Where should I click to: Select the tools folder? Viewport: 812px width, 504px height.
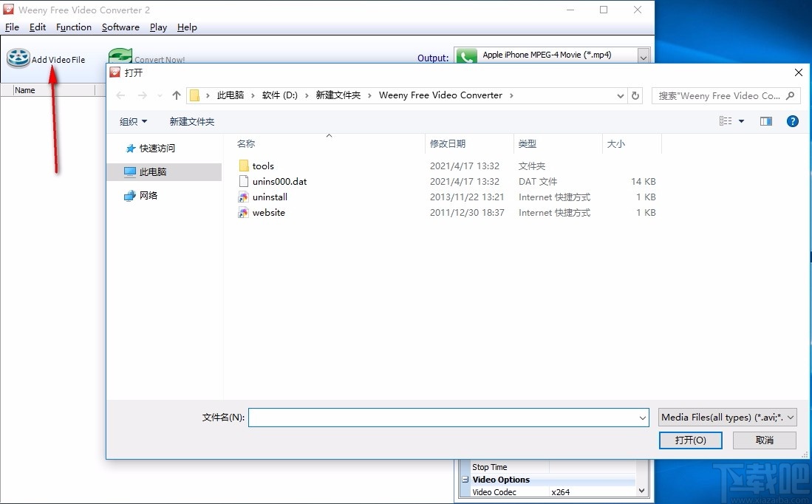click(263, 166)
